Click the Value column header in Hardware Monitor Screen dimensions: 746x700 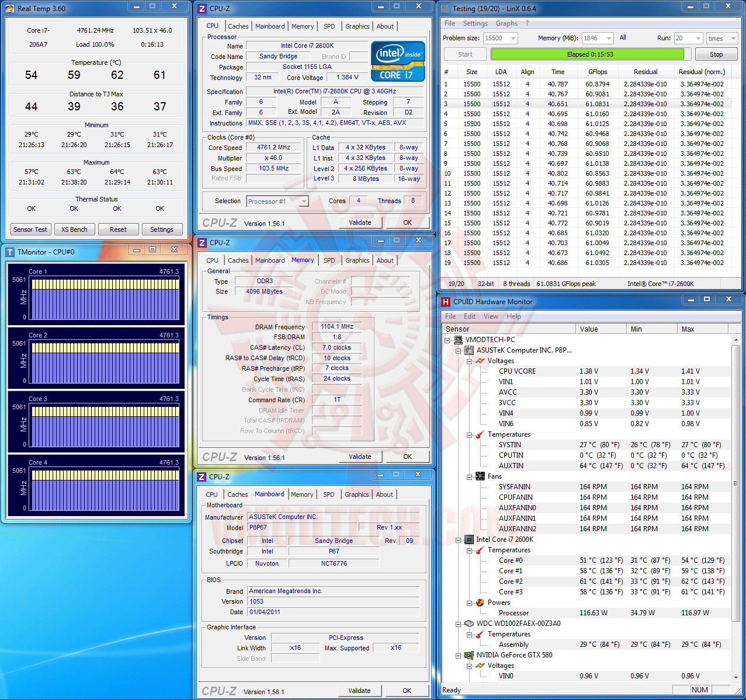pyautogui.click(x=601, y=329)
